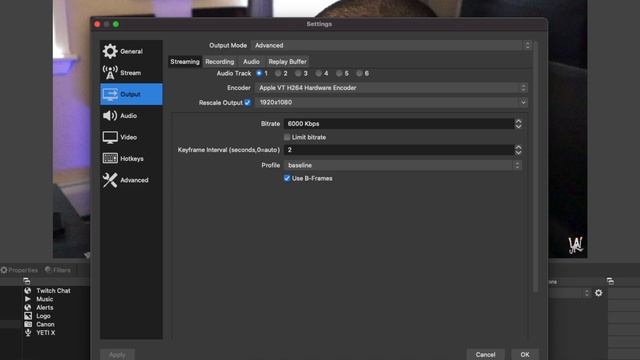Open Advanced tools icon
The height and width of the screenshot is (360, 640).
110,180
